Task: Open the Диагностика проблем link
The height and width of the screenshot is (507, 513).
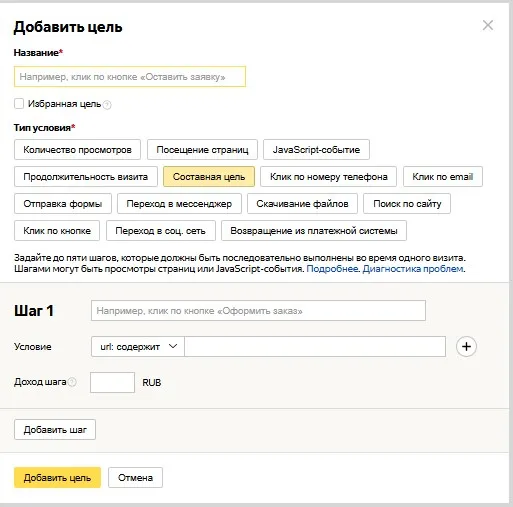Action: [413, 269]
